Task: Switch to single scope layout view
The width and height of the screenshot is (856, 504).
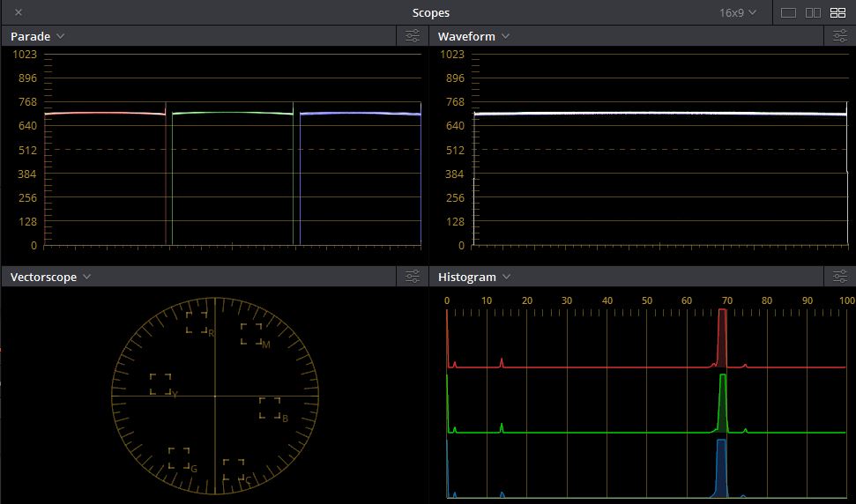Action: [x=788, y=12]
